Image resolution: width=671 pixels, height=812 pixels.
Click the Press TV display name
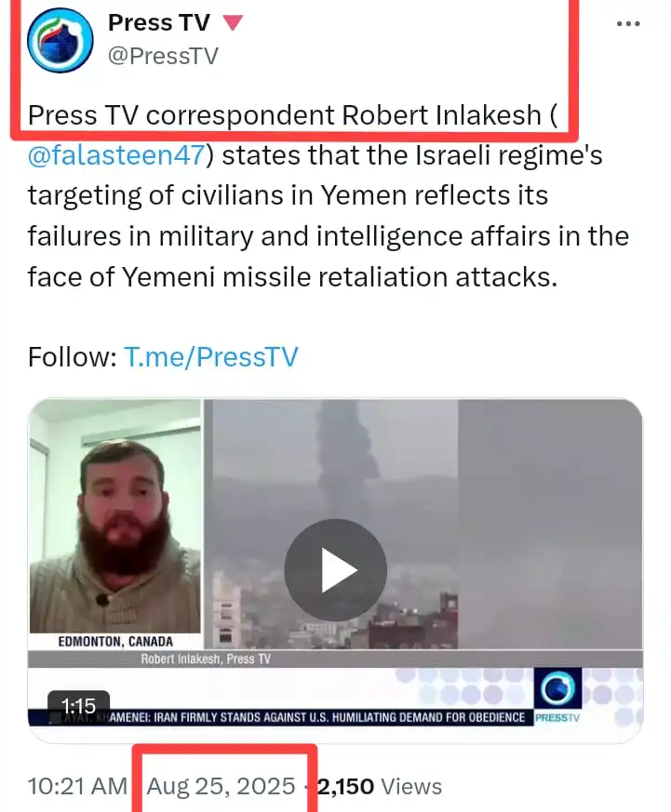(159, 22)
